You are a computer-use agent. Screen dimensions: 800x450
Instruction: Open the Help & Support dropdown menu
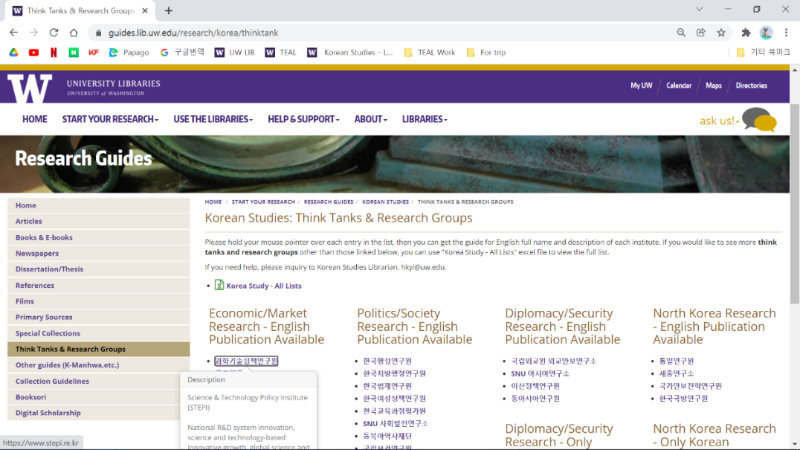(x=303, y=119)
